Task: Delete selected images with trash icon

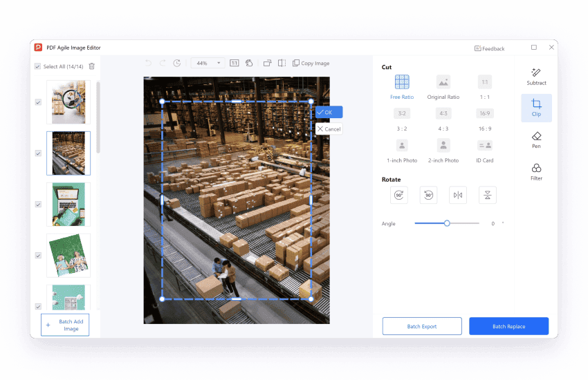Action: pos(92,66)
